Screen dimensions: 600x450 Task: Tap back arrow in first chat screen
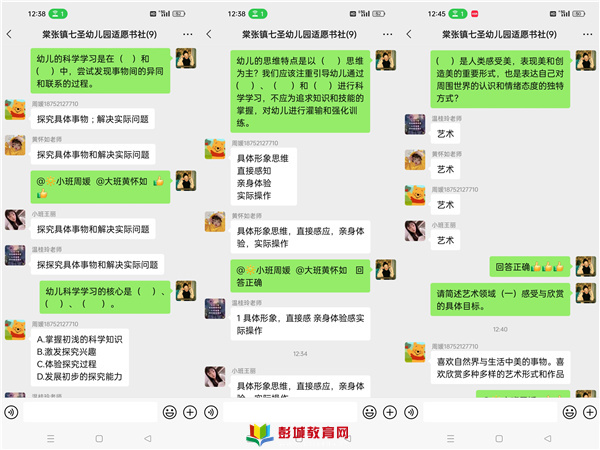pos(10,34)
